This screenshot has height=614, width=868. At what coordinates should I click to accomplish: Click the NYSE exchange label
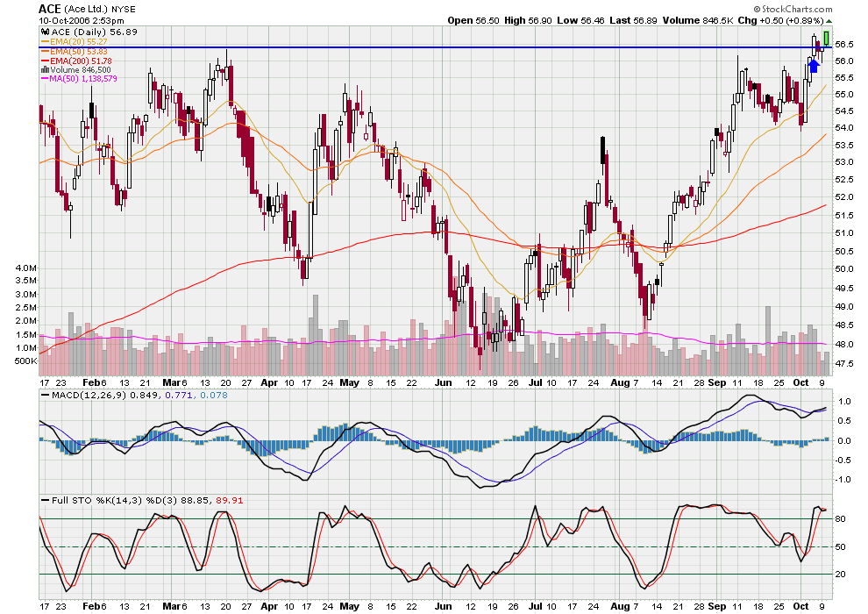pyautogui.click(x=123, y=10)
